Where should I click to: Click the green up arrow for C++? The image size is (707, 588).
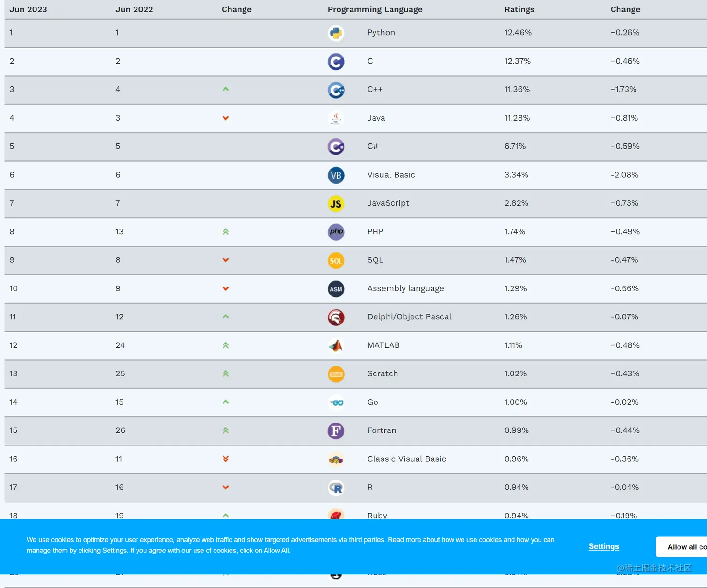pyautogui.click(x=226, y=89)
